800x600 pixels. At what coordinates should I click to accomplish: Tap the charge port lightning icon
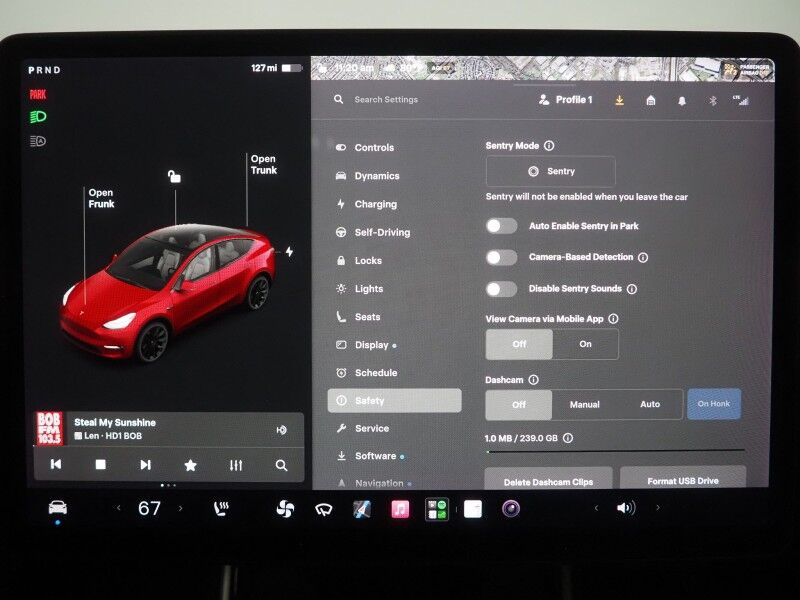289,252
